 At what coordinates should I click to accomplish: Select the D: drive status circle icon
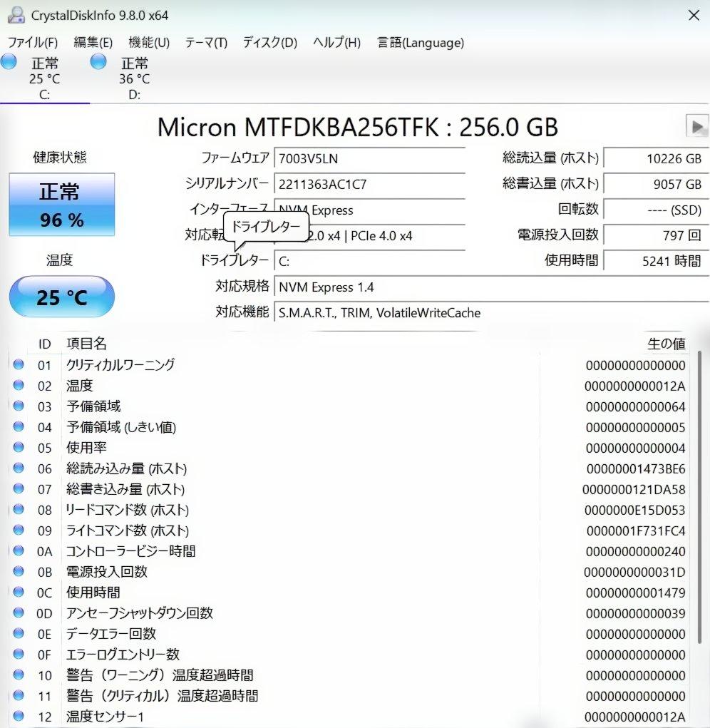(98, 61)
